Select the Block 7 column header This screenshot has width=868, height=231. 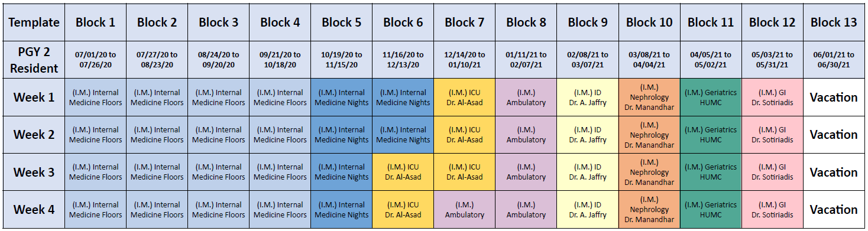tap(465, 22)
